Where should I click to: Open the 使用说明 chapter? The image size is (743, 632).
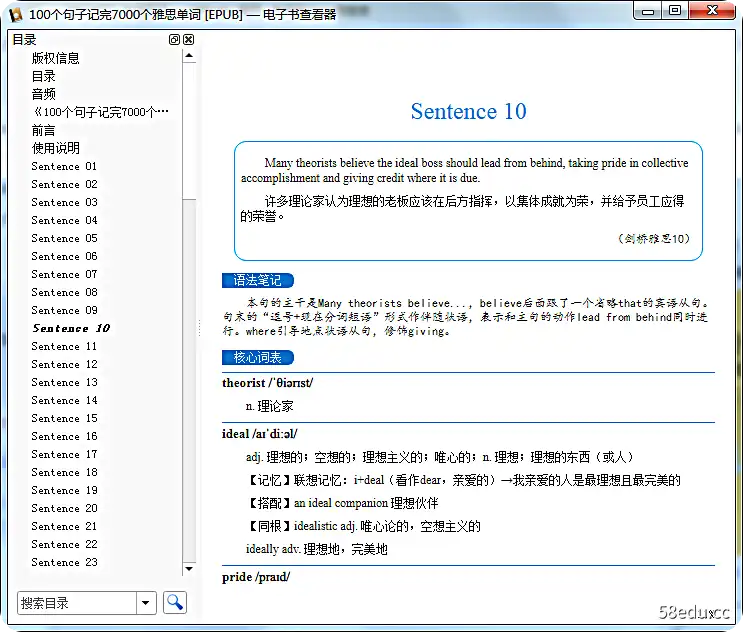55,148
